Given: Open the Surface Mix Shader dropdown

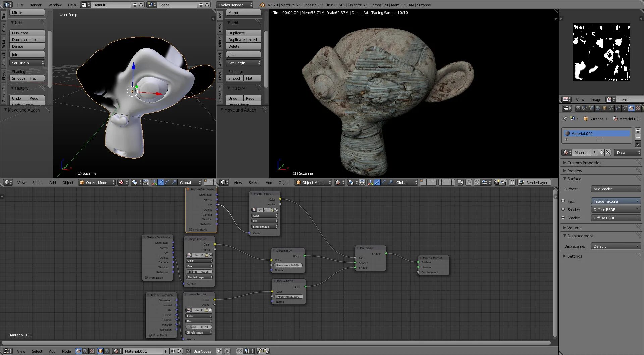Looking at the screenshot, I should click(x=615, y=189).
